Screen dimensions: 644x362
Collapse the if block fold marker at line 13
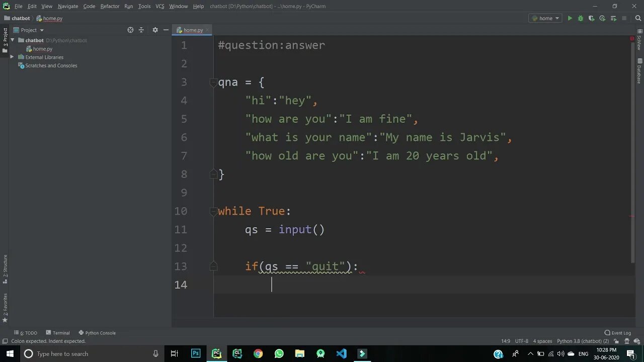213,266
